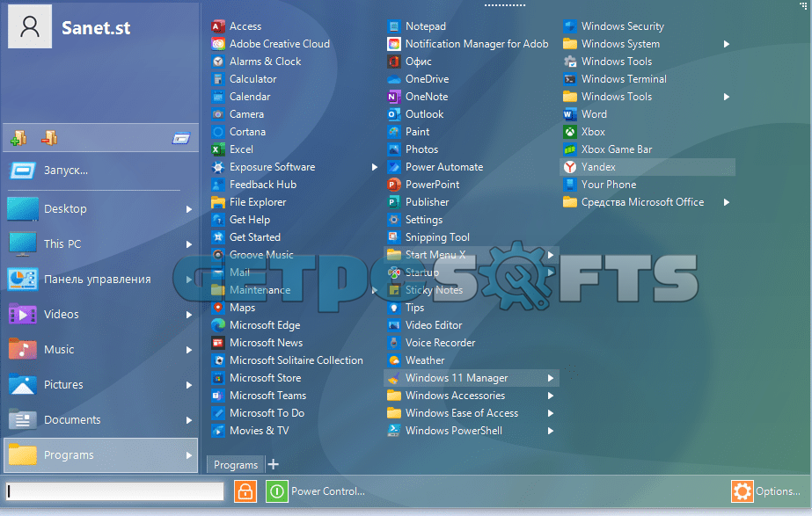Viewport: 812px width, 516px height.
Task: Click the Microsoft Teams icon
Action: pyautogui.click(x=218, y=396)
